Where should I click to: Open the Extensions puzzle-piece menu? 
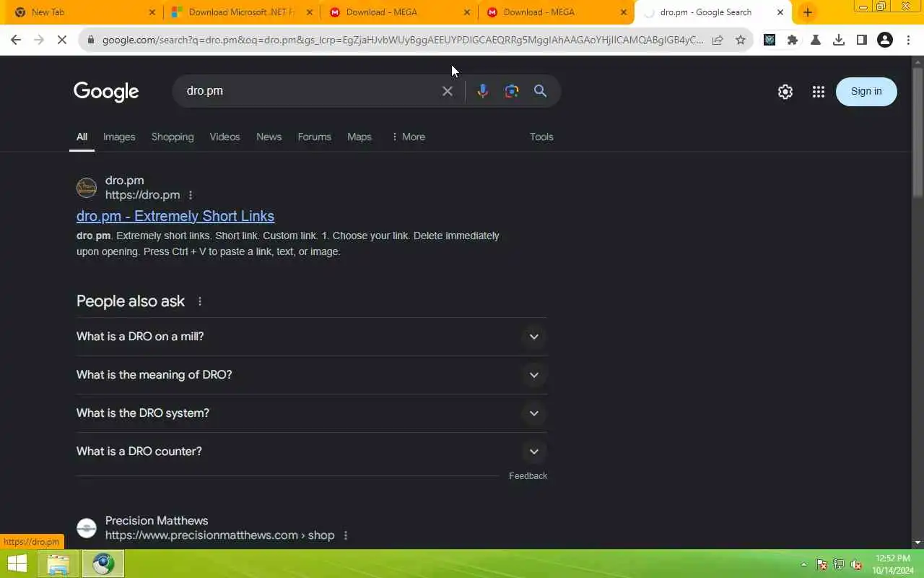[x=793, y=40]
